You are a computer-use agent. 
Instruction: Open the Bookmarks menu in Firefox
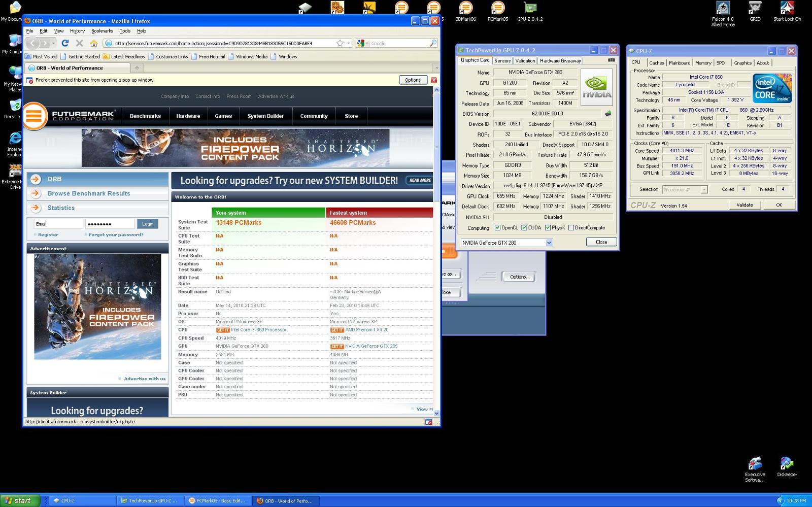(102, 31)
